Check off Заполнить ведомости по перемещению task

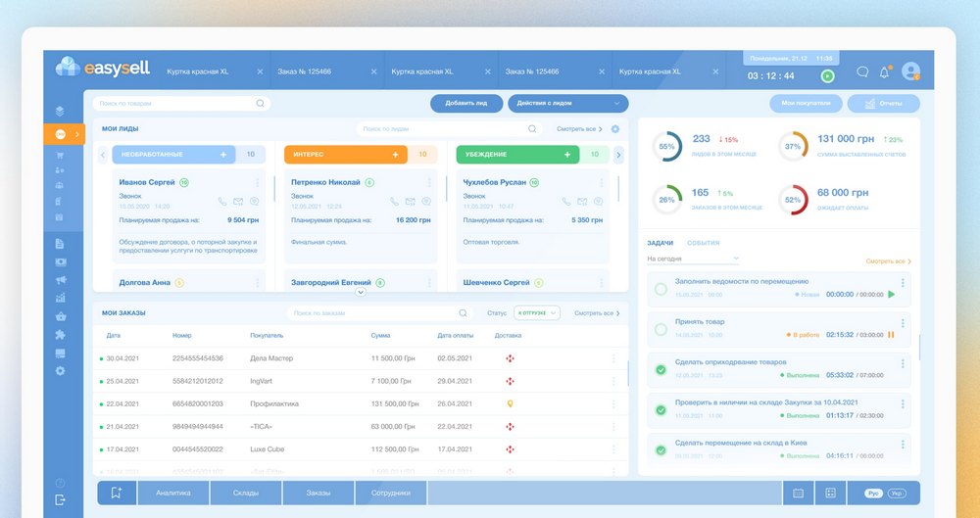coord(661,289)
